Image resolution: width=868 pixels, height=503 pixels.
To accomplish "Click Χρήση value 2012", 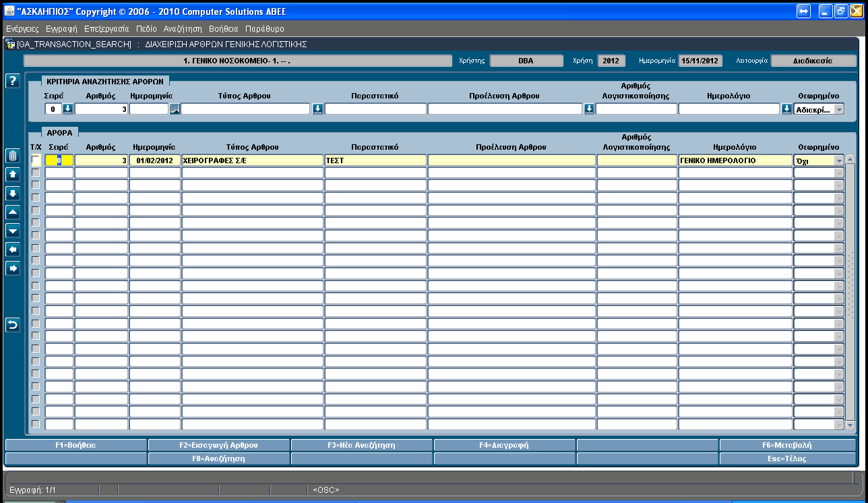I will click(611, 61).
